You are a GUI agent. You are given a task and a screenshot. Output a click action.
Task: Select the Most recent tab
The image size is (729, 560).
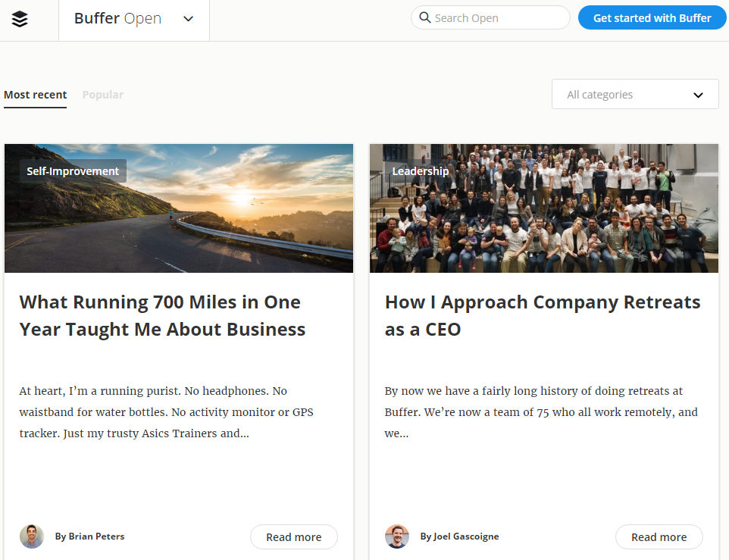click(36, 95)
